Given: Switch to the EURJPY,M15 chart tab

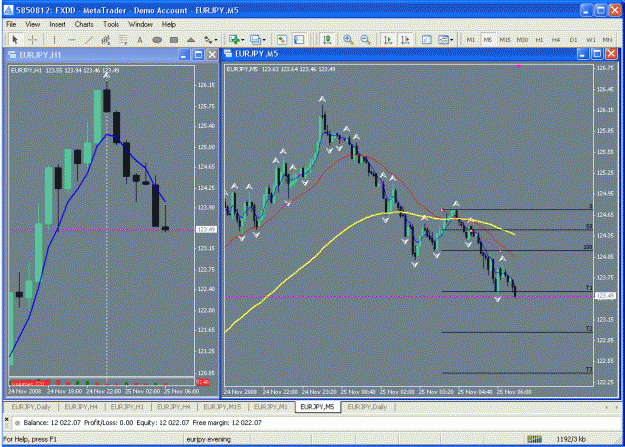Looking at the screenshot, I should point(222,407).
